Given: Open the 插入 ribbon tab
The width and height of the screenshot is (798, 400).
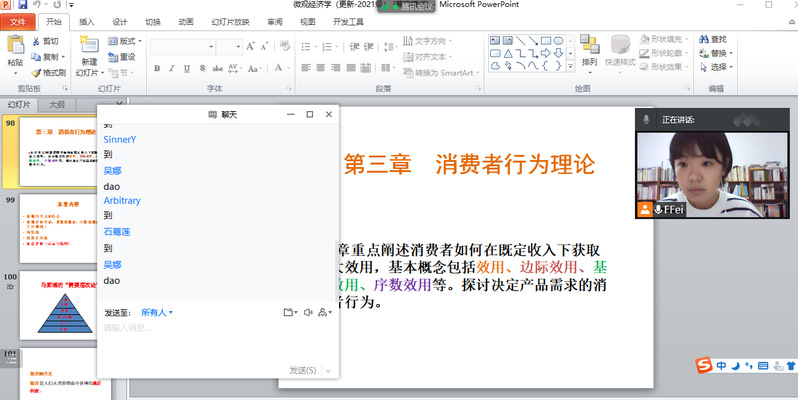Looking at the screenshot, I should point(87,21).
